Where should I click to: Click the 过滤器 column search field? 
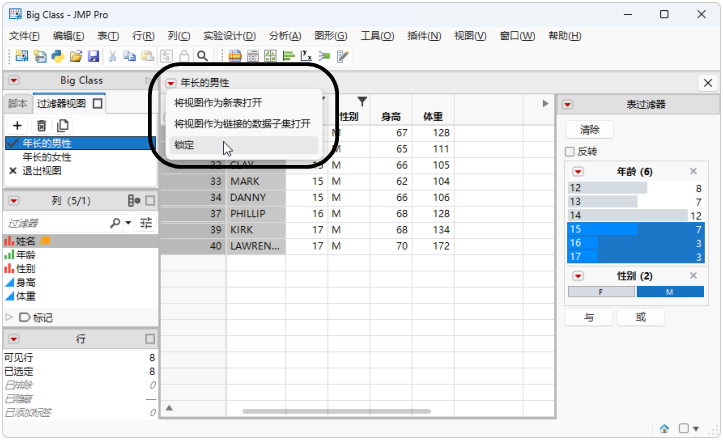click(57, 223)
